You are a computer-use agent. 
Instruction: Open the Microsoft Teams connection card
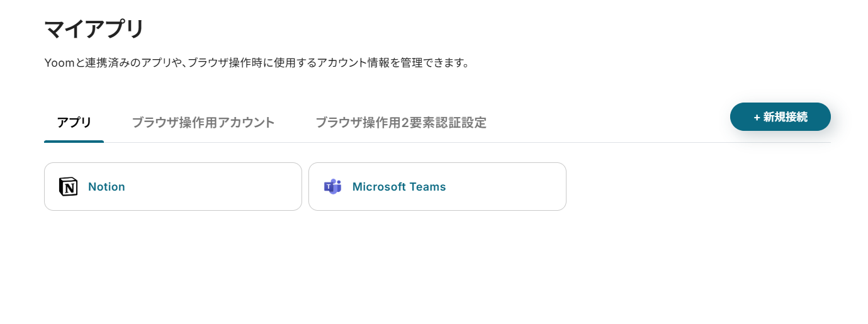[x=437, y=187]
